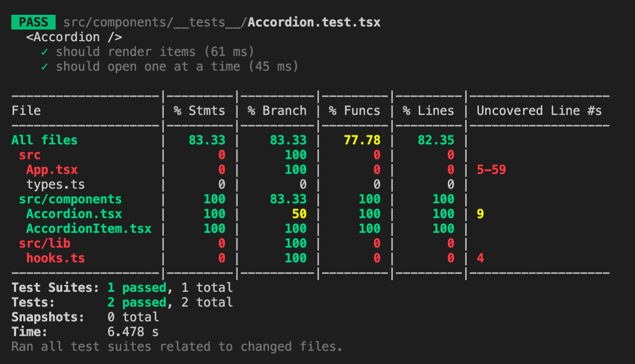Image resolution: width=635 pixels, height=364 pixels.
Task: Click checkmark beside "should render items"
Action: pos(44,52)
